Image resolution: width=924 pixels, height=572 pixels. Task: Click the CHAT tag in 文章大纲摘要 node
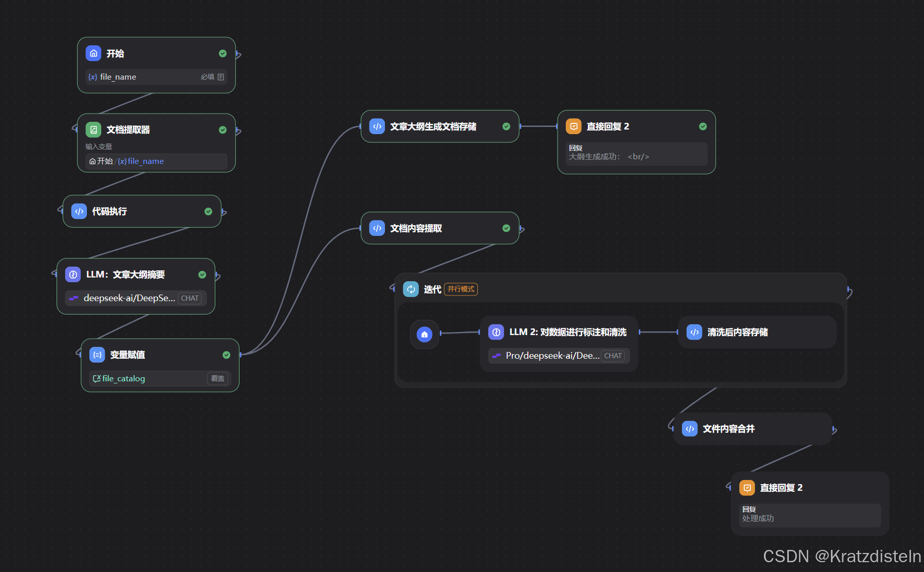(190, 298)
